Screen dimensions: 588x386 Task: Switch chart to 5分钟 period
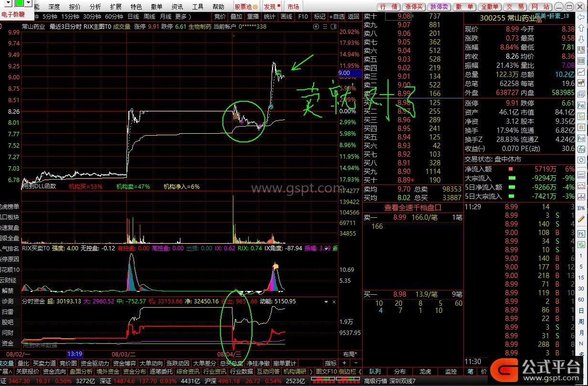[50, 16]
